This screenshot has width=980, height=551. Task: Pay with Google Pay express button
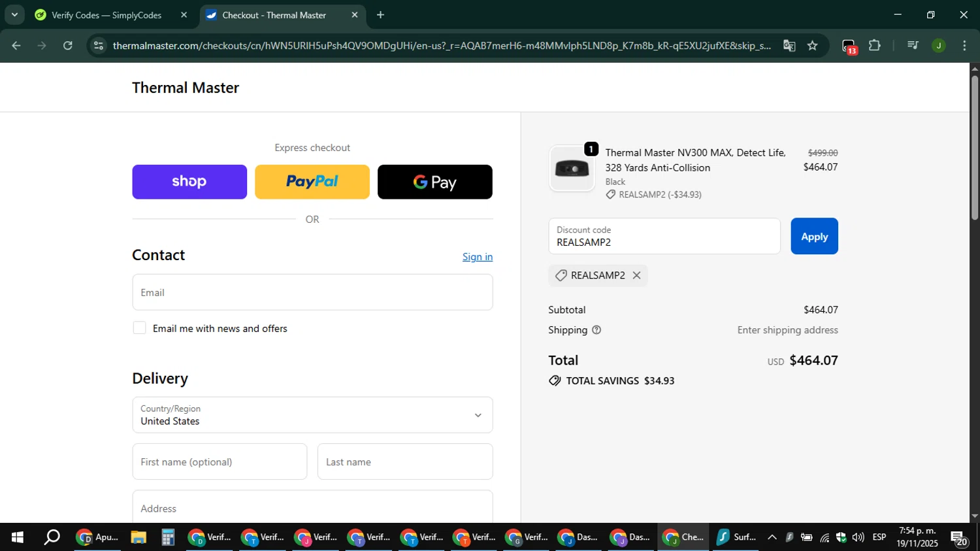click(435, 182)
